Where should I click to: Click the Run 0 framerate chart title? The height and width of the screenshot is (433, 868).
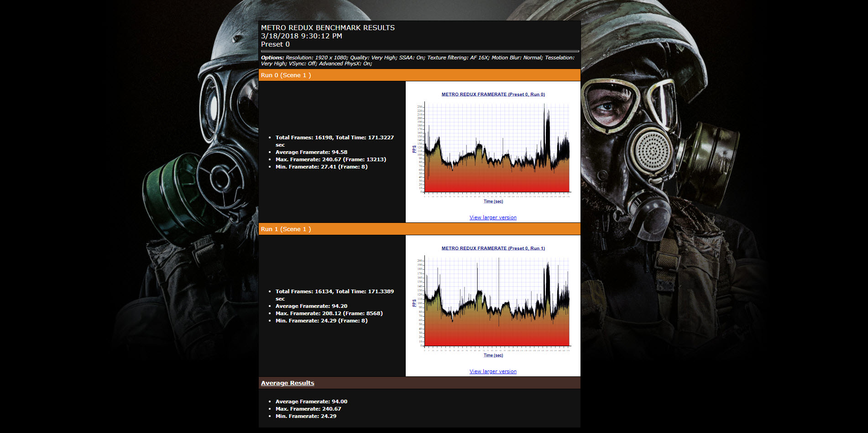[493, 95]
